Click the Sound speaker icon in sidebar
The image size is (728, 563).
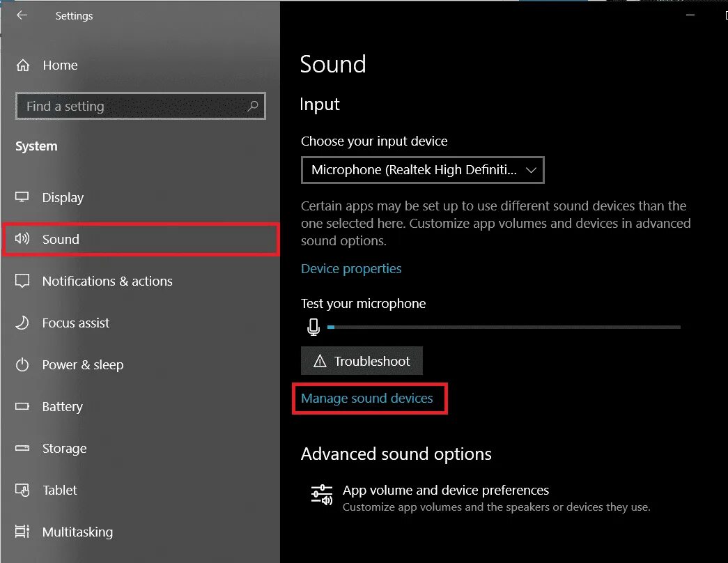(x=23, y=239)
